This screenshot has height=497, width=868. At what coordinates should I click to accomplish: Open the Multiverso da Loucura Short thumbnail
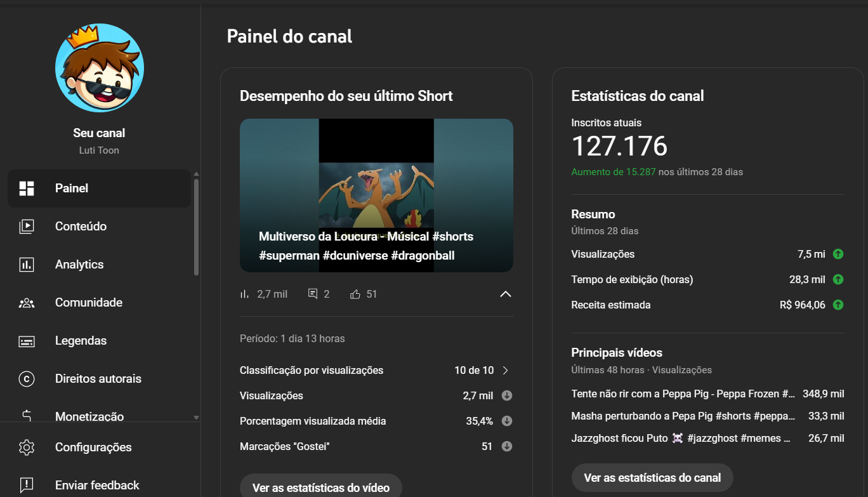pos(376,195)
